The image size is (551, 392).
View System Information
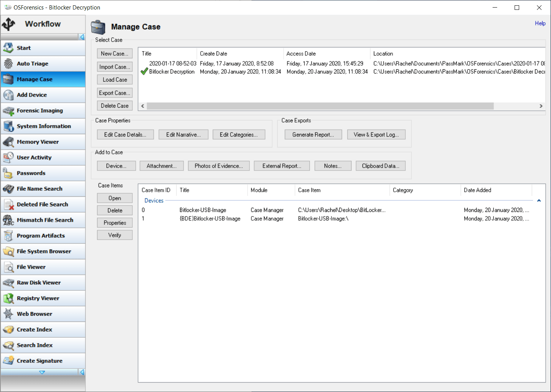click(43, 126)
